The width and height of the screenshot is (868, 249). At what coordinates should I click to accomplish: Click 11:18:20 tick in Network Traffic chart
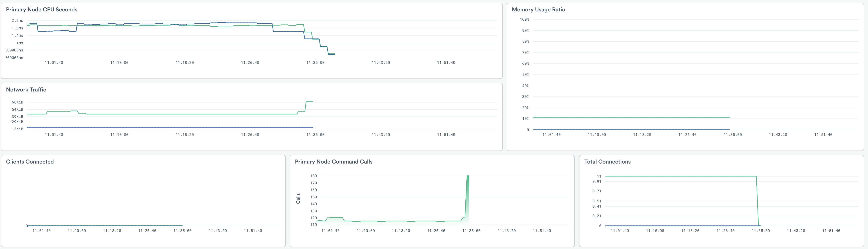pos(185,135)
